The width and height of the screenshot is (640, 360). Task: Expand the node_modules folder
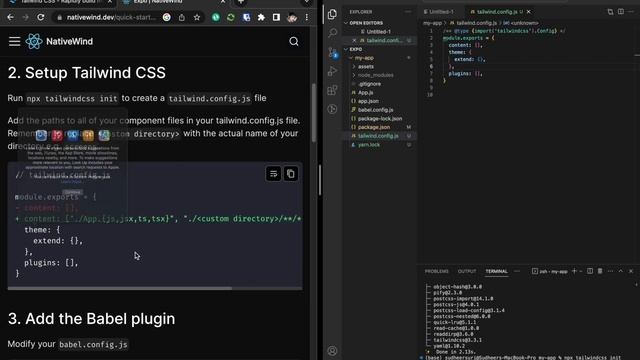click(376, 75)
